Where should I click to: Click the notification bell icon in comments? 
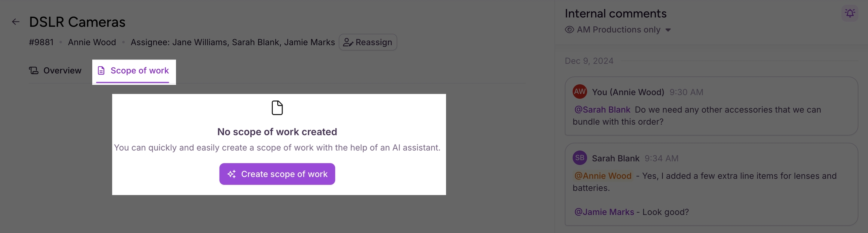[850, 14]
